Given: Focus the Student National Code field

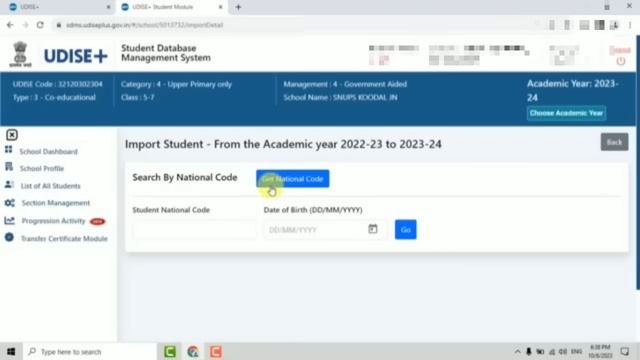Looking at the screenshot, I should pos(194,230).
